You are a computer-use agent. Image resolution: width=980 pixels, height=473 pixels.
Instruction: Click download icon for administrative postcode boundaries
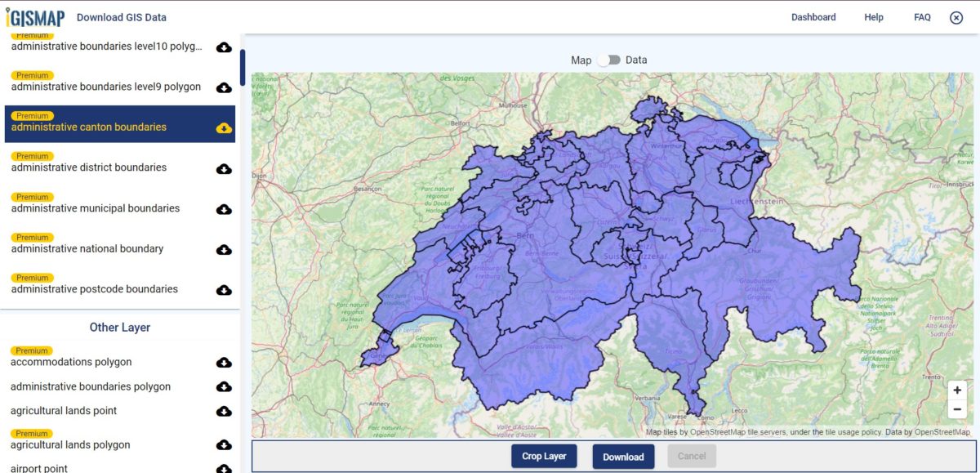tap(224, 290)
